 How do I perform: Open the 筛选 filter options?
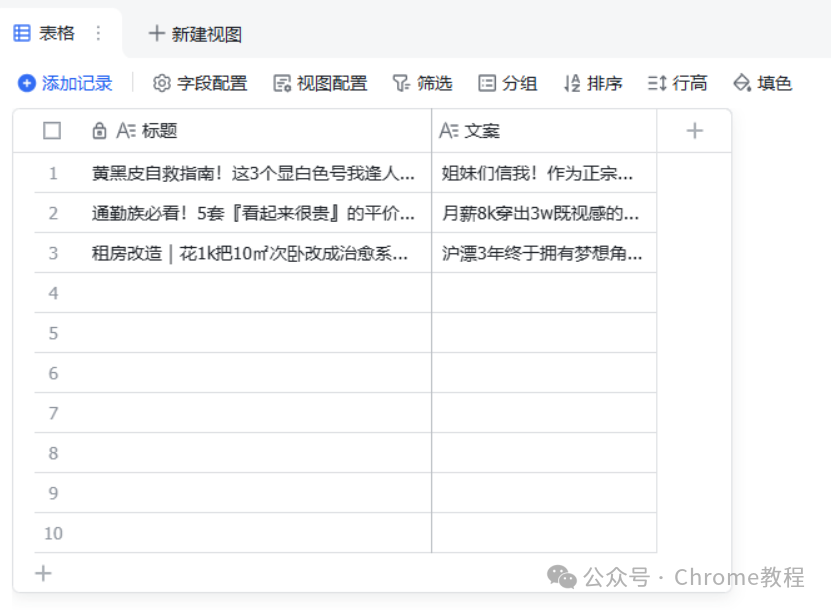coord(422,83)
